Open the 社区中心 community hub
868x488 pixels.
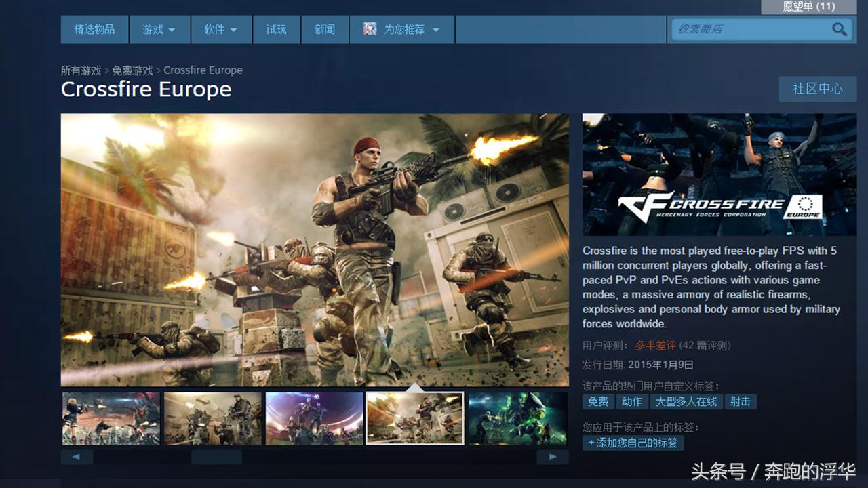(x=818, y=89)
